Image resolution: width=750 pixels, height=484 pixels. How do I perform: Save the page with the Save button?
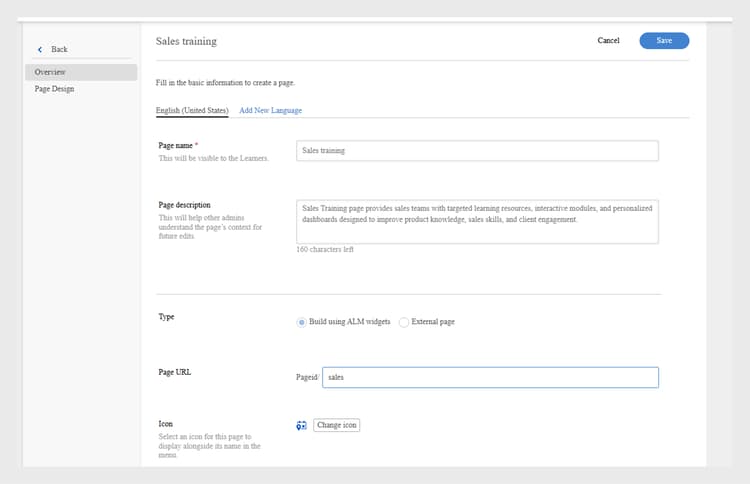click(x=664, y=41)
